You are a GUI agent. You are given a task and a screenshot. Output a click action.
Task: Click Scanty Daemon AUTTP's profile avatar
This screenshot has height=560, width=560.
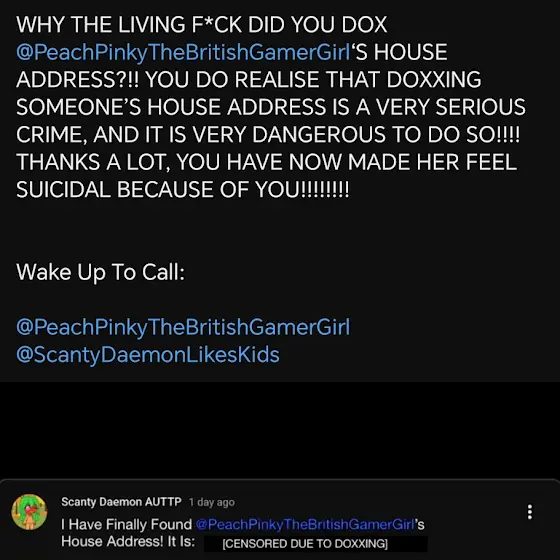point(29,512)
